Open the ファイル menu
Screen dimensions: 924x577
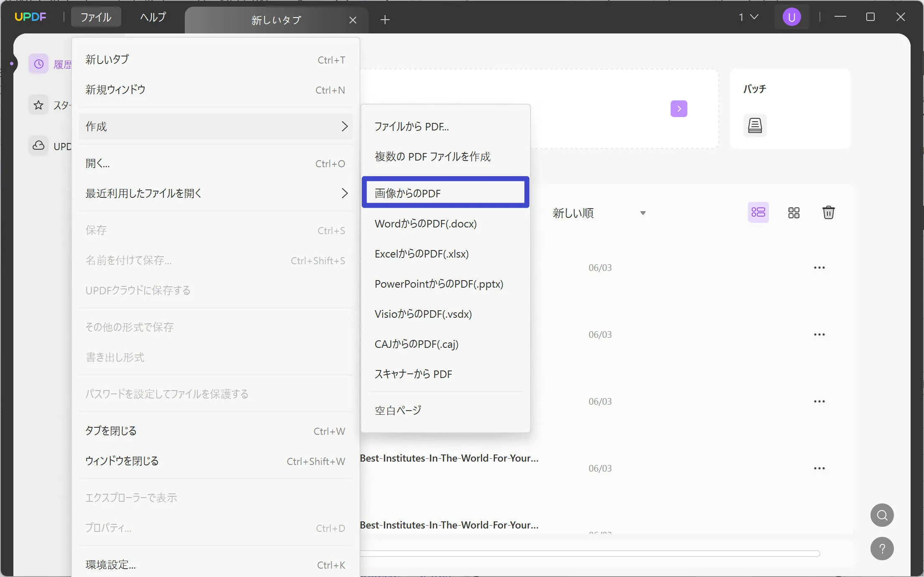[x=96, y=17]
